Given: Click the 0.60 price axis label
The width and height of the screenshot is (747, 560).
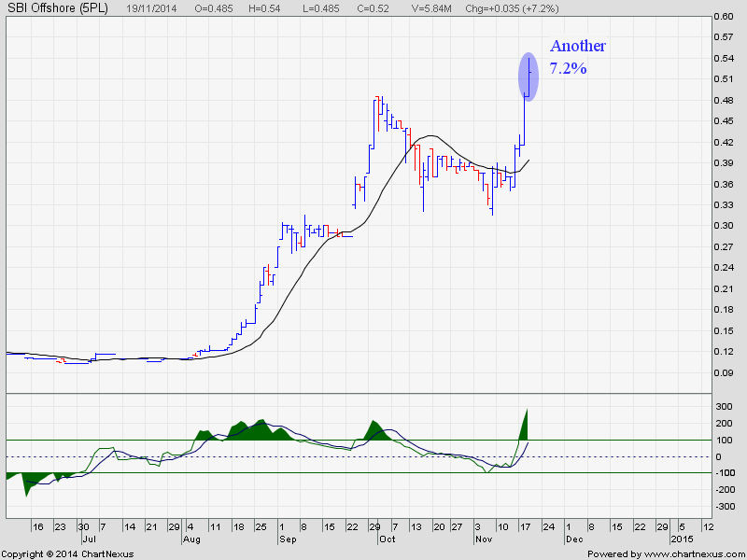Looking at the screenshot, I should point(723,16).
